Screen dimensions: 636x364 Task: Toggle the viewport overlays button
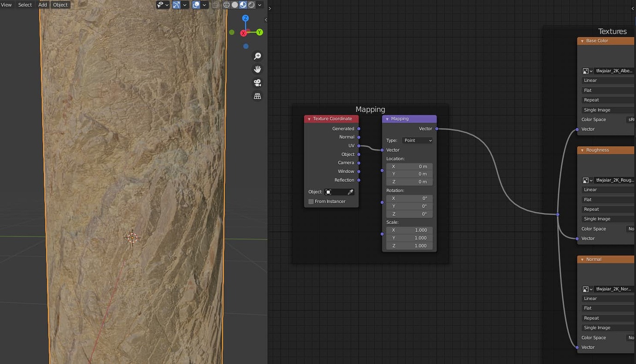pyautogui.click(x=196, y=5)
